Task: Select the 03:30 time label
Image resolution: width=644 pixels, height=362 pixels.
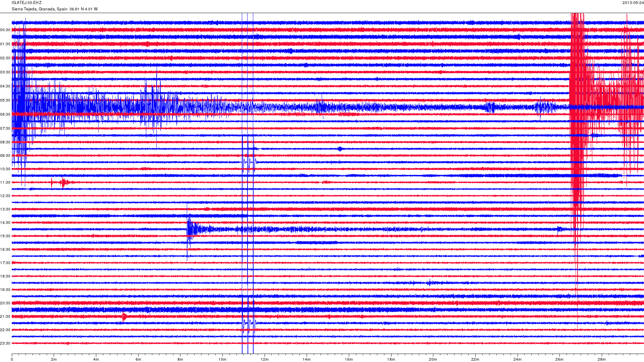Action: [5, 72]
